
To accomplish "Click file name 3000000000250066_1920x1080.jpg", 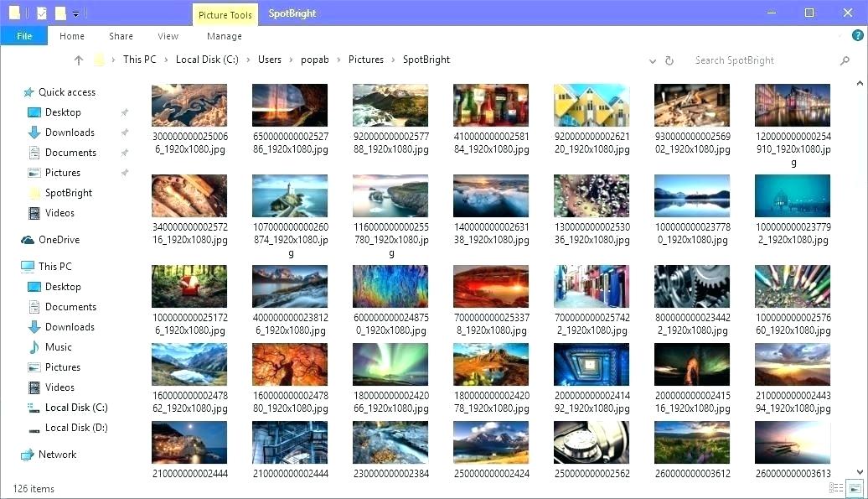I will coord(190,143).
